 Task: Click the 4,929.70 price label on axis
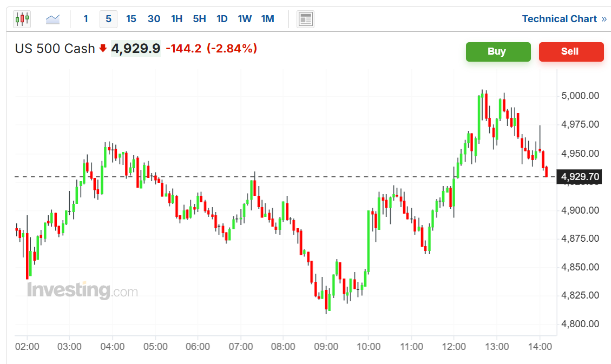580,177
